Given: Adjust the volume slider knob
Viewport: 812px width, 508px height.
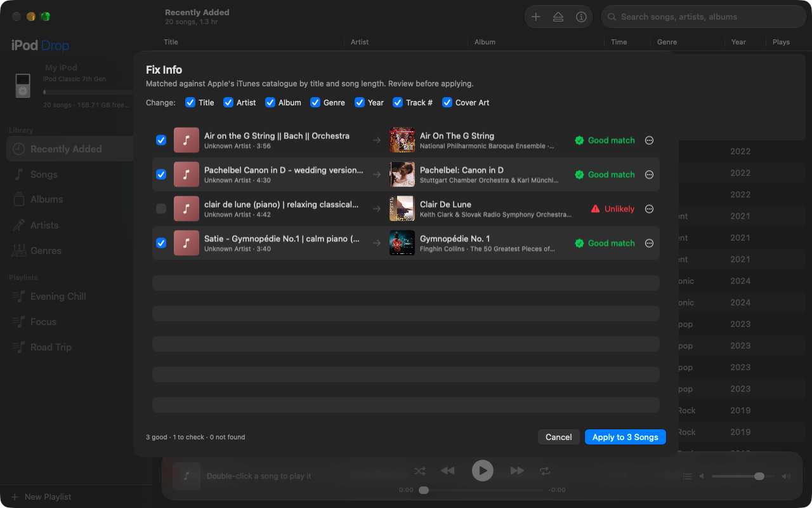Looking at the screenshot, I should click(x=759, y=476).
